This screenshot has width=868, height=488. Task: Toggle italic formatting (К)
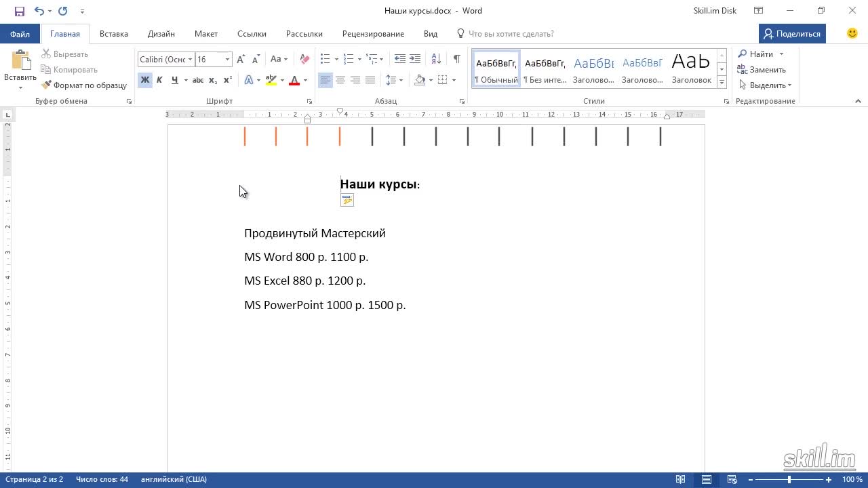point(159,80)
